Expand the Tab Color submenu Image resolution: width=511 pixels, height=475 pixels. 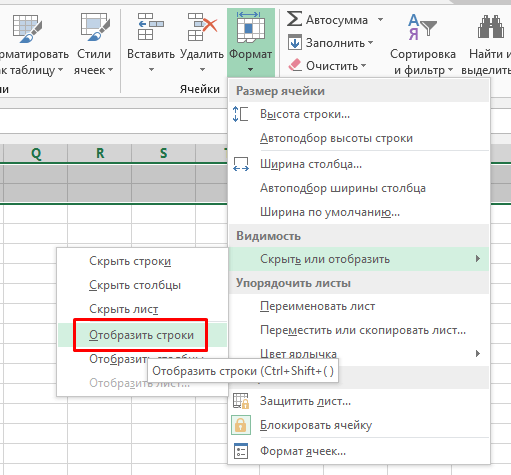tap(359, 353)
